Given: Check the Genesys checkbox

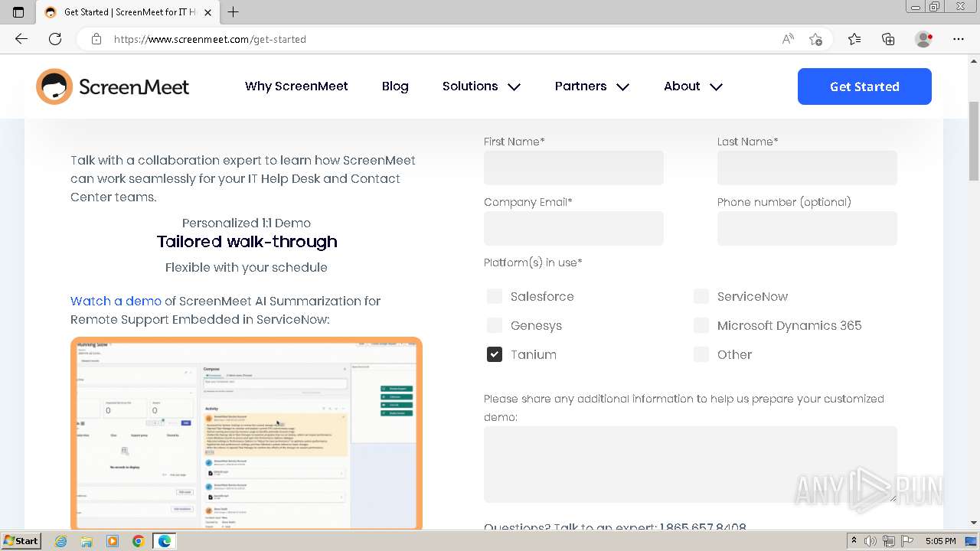Looking at the screenshot, I should [495, 325].
